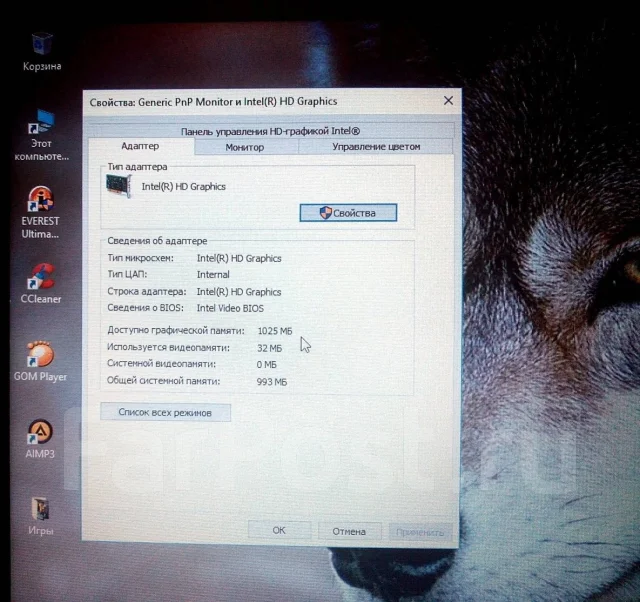The height and width of the screenshot is (602, 640).
Task: Close the properties dialog with X
Action: [448, 100]
